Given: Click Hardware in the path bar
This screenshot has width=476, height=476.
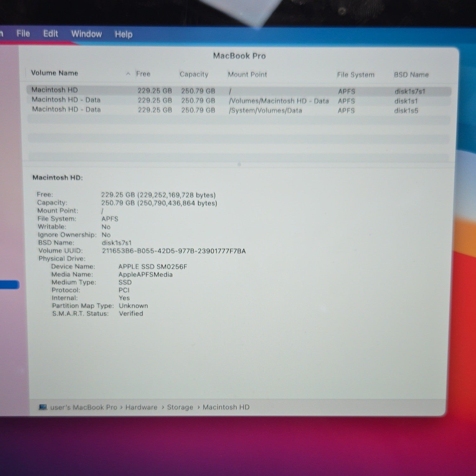Looking at the screenshot, I should (x=141, y=407).
